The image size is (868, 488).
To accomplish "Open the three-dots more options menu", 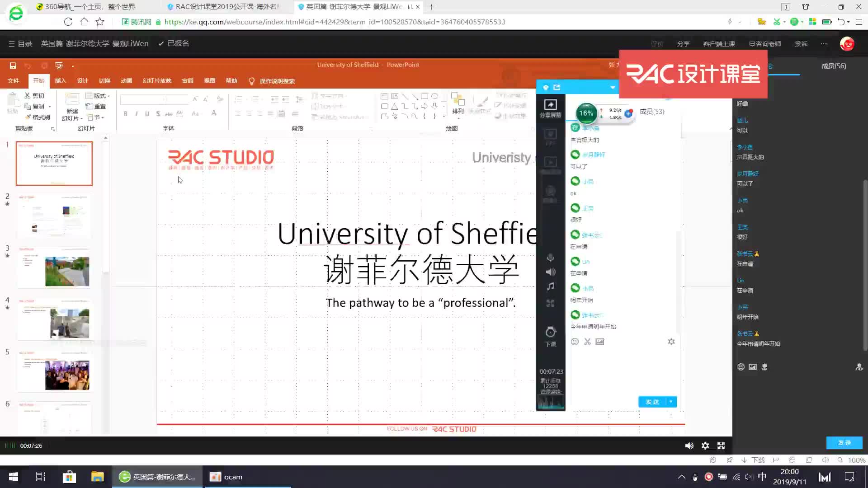I will [824, 44].
